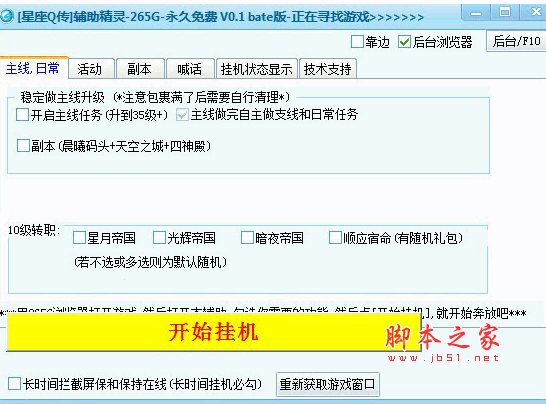Open the 副本 tab
546x404 pixels.
pos(140,69)
